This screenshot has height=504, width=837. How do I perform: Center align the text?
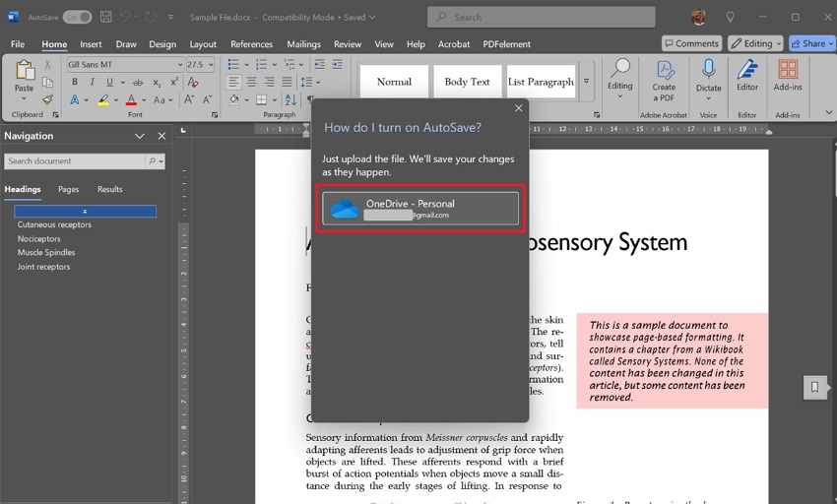tap(251, 83)
